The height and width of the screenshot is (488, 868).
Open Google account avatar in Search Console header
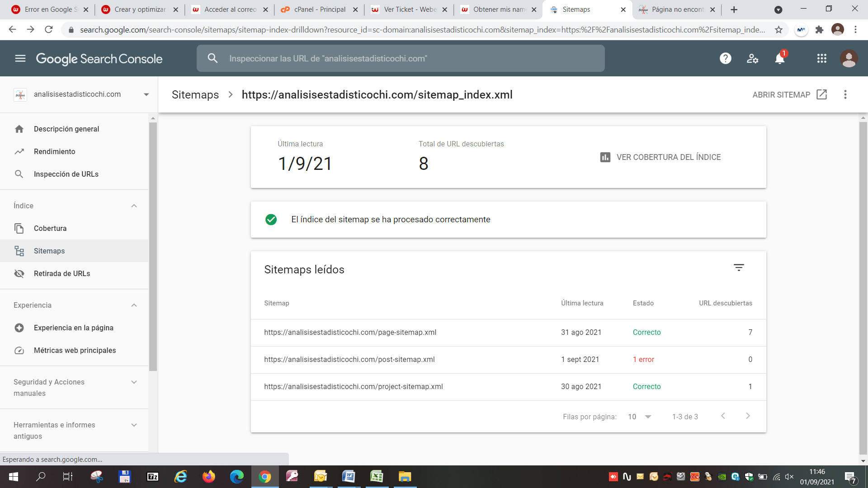[x=849, y=58]
